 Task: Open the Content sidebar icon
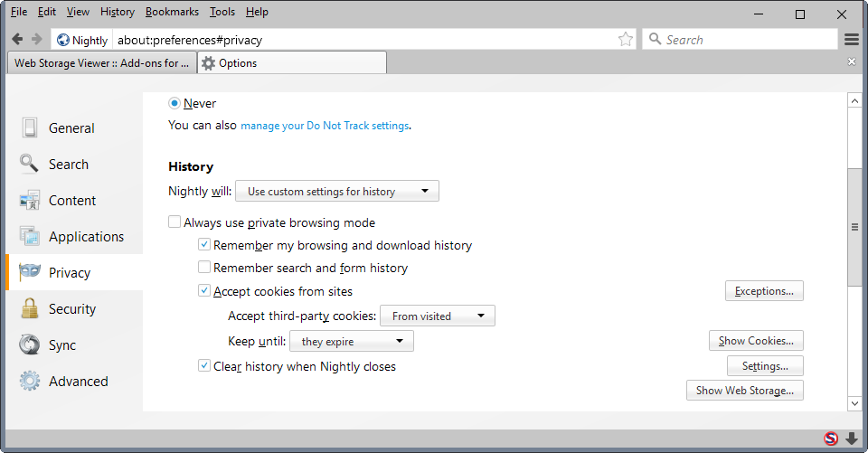[29, 200]
